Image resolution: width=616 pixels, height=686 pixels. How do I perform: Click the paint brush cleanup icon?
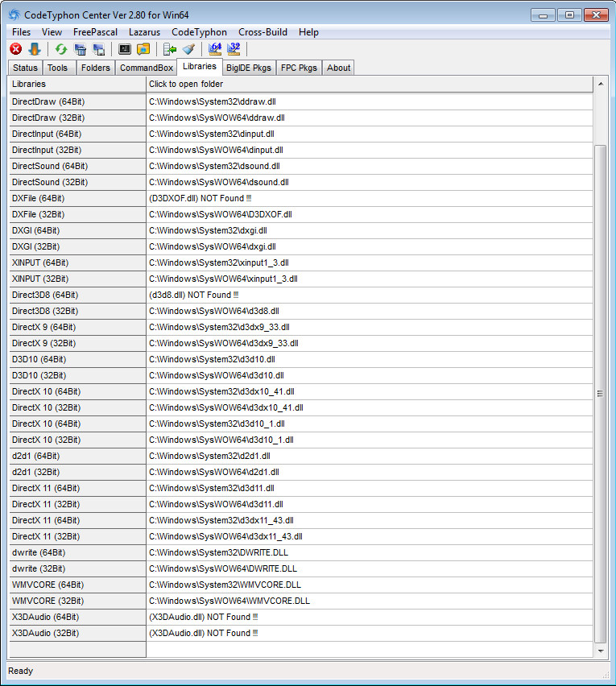pyautogui.click(x=188, y=49)
